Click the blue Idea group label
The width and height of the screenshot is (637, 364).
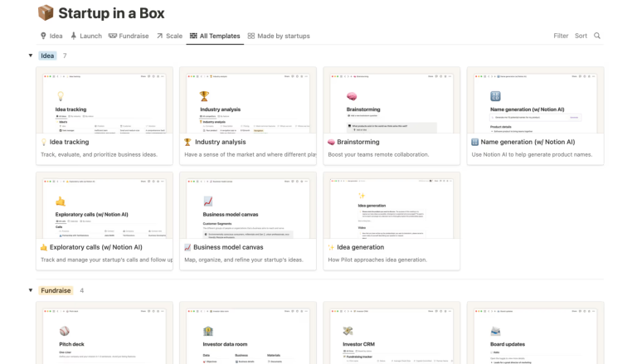pos(47,56)
